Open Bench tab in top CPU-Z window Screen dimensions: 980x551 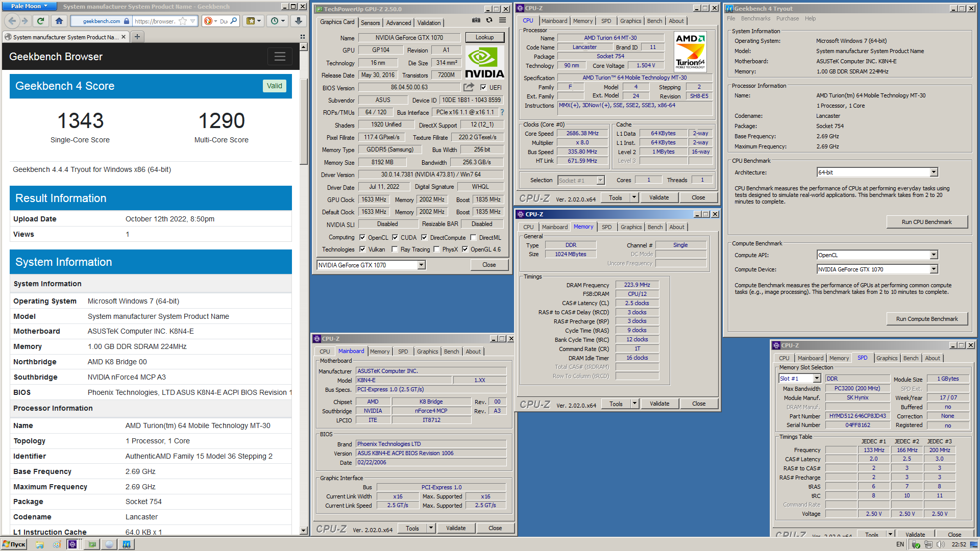(654, 21)
